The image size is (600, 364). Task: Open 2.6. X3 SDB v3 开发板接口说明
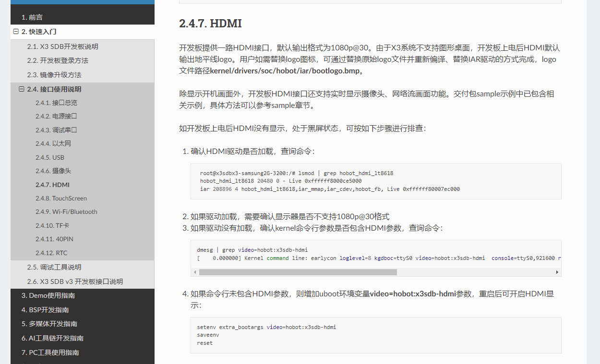pyautogui.click(x=75, y=282)
